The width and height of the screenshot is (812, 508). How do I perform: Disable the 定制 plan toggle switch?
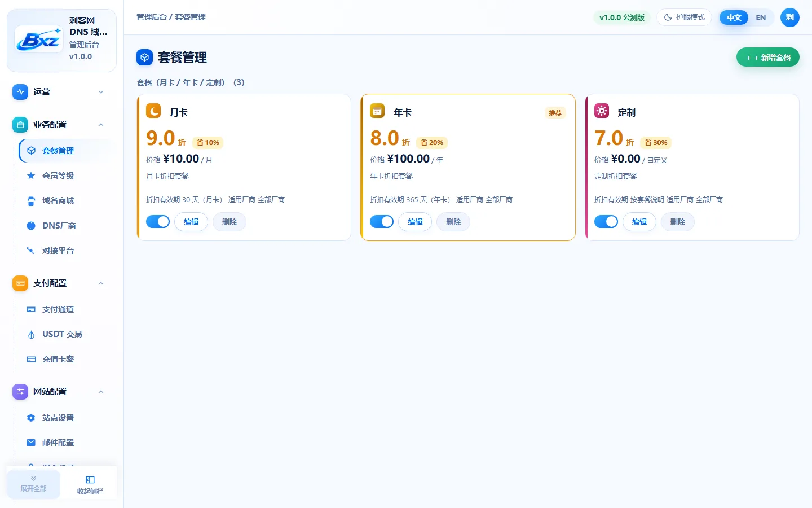tap(606, 222)
